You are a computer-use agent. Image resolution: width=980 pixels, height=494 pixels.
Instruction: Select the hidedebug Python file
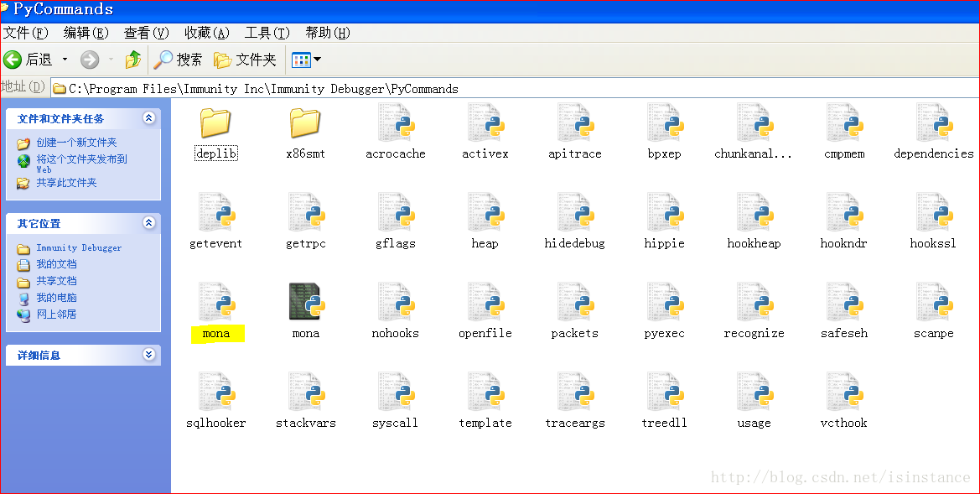(575, 212)
